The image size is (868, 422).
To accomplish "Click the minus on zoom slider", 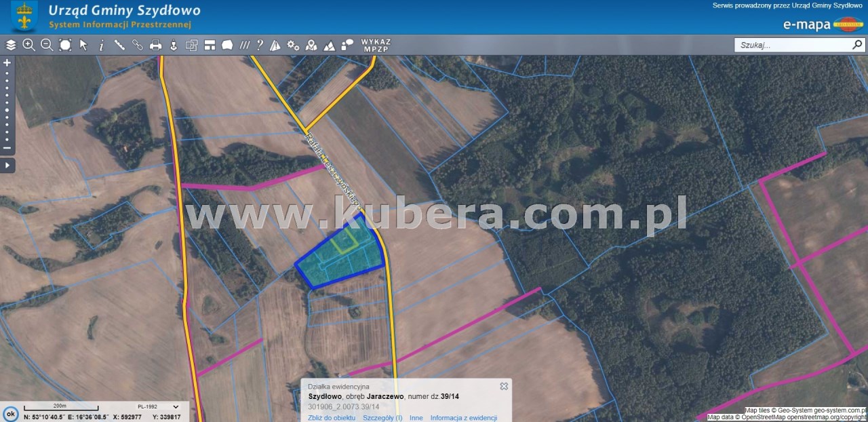I will pos(7,148).
